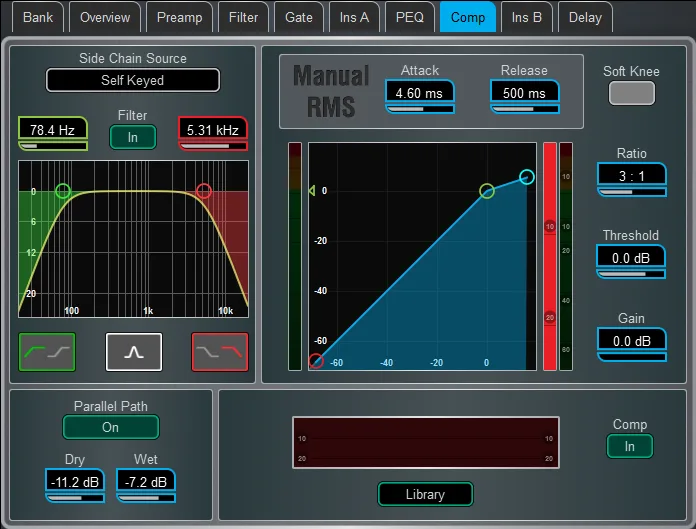Select the high-pass filter shape icon
Screen dimensions: 696x529
click(47, 352)
